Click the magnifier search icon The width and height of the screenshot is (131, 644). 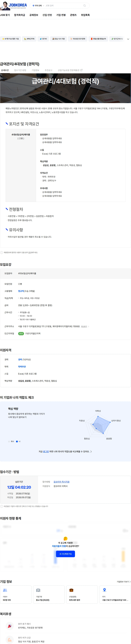click(85, 5)
